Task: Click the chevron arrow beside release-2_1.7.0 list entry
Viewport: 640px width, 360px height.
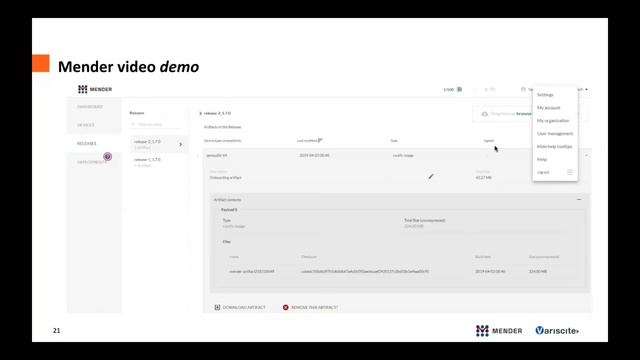Action: tap(180, 144)
